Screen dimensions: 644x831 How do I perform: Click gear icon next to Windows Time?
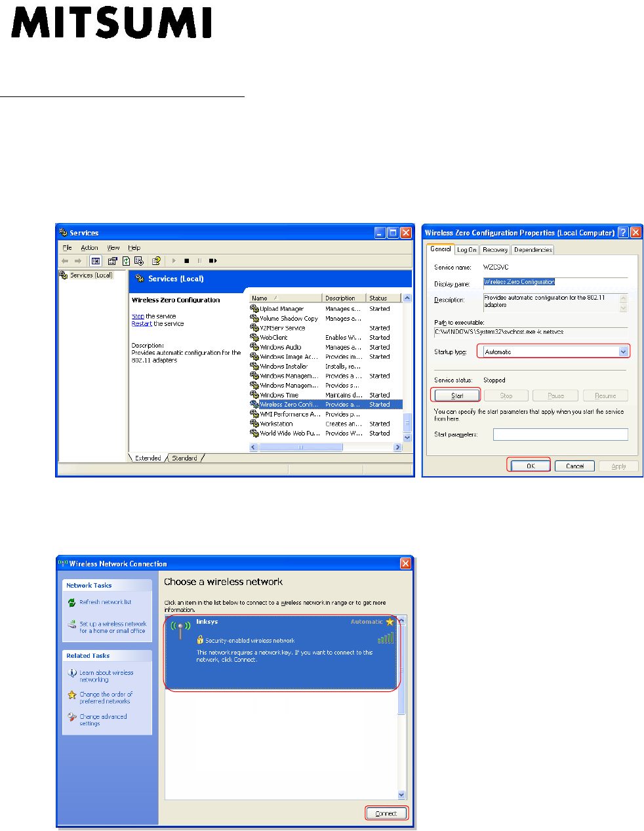(254, 395)
